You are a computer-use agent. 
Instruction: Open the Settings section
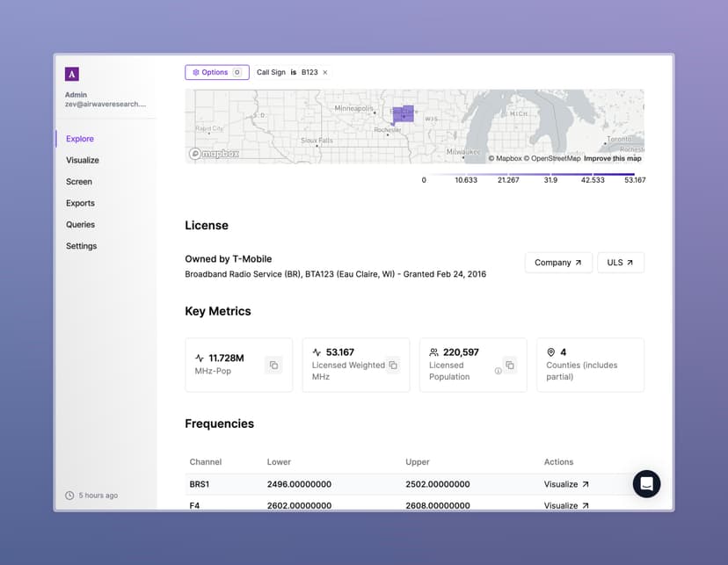point(81,246)
